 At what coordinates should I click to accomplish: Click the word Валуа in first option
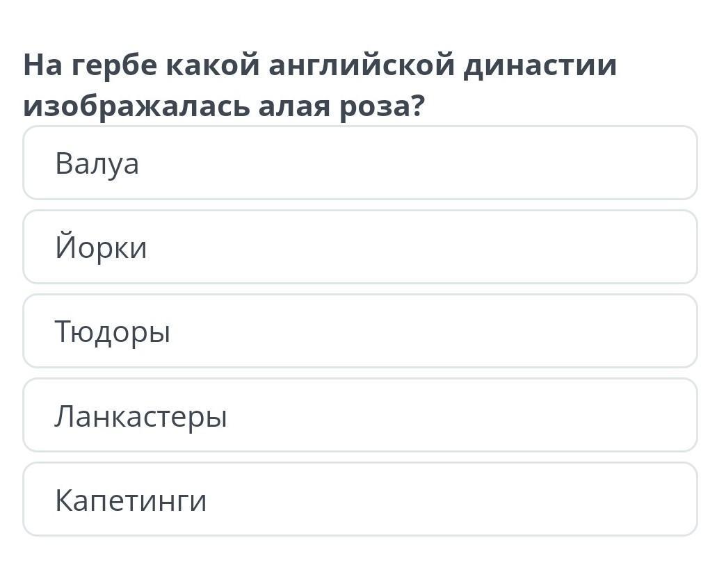tap(97, 164)
